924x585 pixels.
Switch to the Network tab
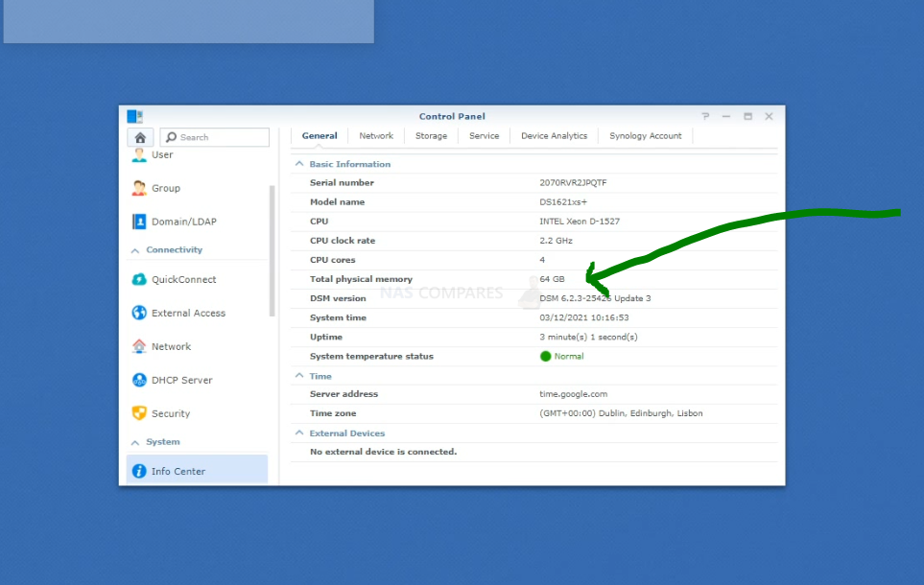(x=376, y=135)
